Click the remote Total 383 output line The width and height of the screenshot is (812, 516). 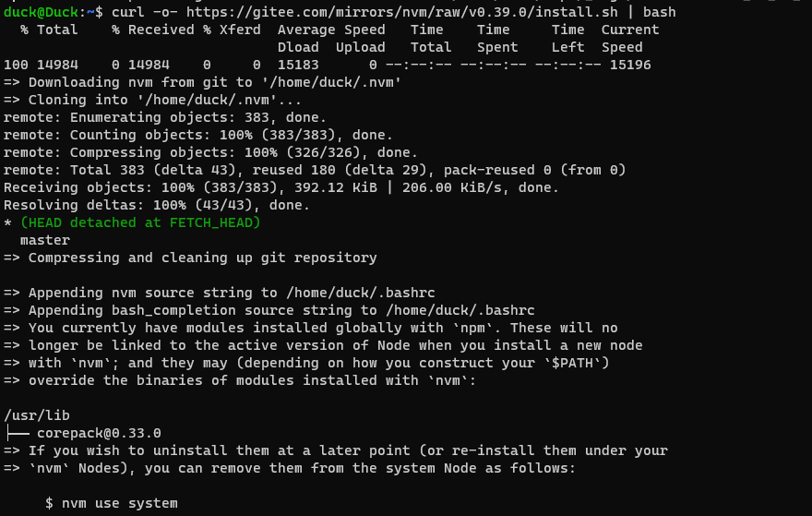click(315, 170)
